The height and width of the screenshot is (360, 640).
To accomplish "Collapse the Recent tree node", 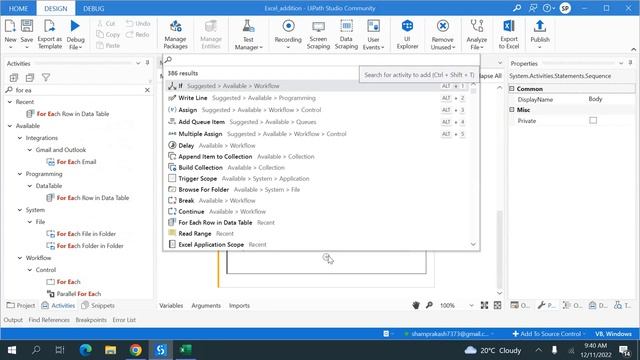I will [x=10, y=102].
